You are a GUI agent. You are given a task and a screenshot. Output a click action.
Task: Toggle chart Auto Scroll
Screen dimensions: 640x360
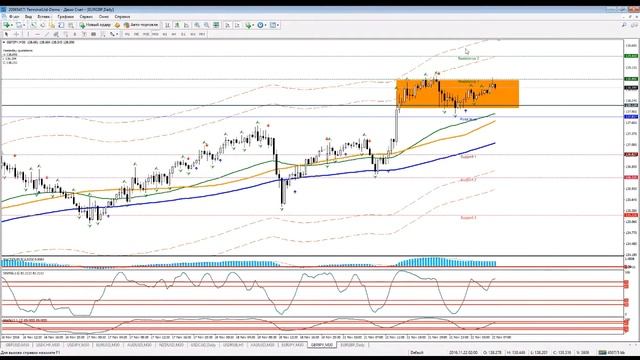coord(227,25)
